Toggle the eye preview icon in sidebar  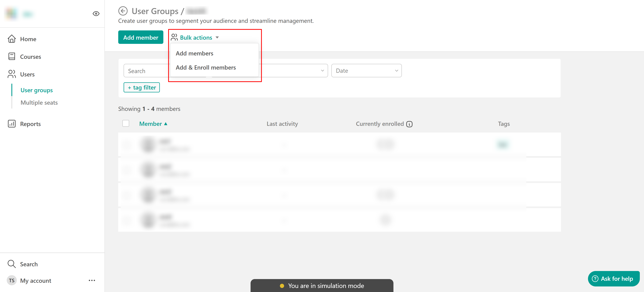click(96, 14)
